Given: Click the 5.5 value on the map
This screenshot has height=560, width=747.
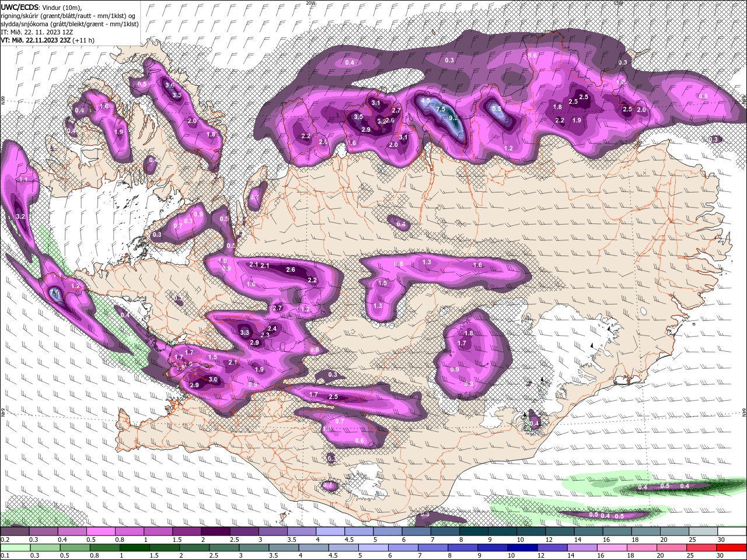Looking at the screenshot, I should 497,108.
